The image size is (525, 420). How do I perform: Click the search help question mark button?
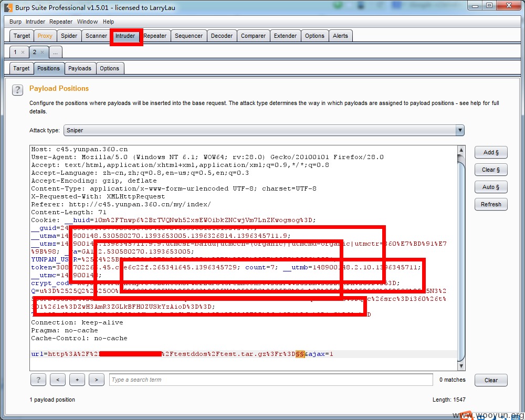pos(38,380)
